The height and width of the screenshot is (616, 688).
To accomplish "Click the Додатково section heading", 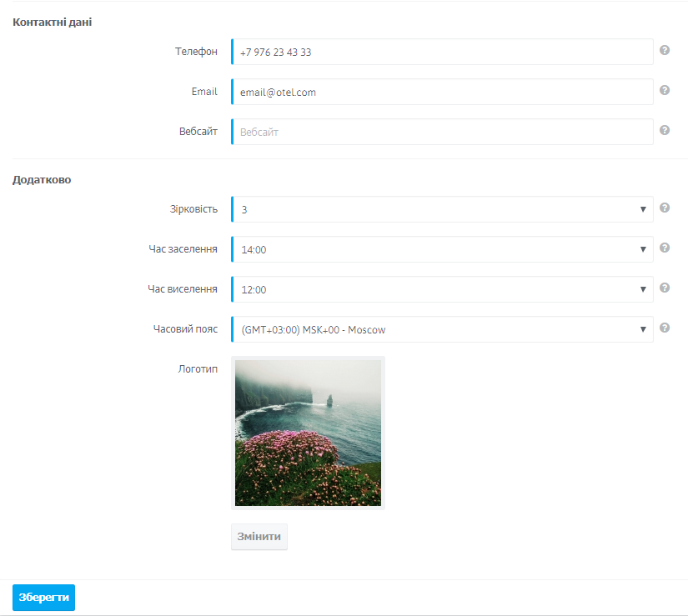I will [42, 179].
